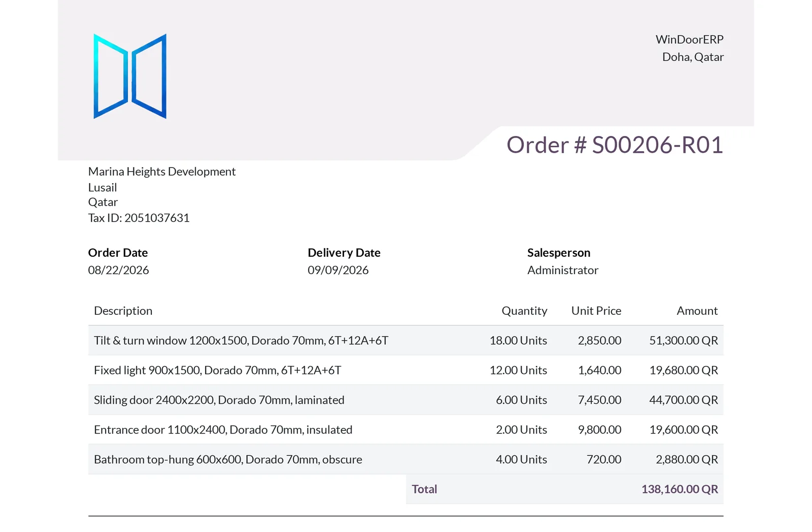
Task: Click the 'Amount' column header
Action: pos(697,311)
